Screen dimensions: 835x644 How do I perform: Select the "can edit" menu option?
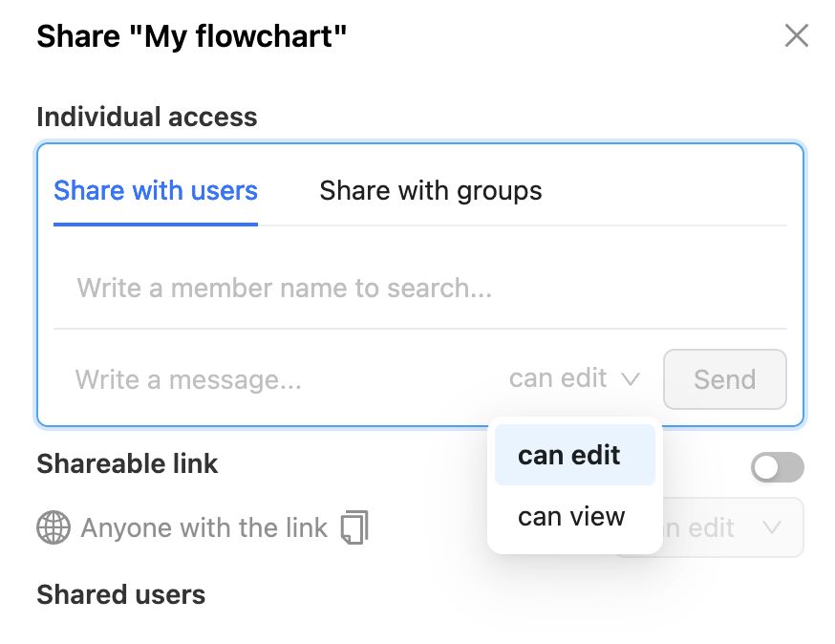point(570,455)
